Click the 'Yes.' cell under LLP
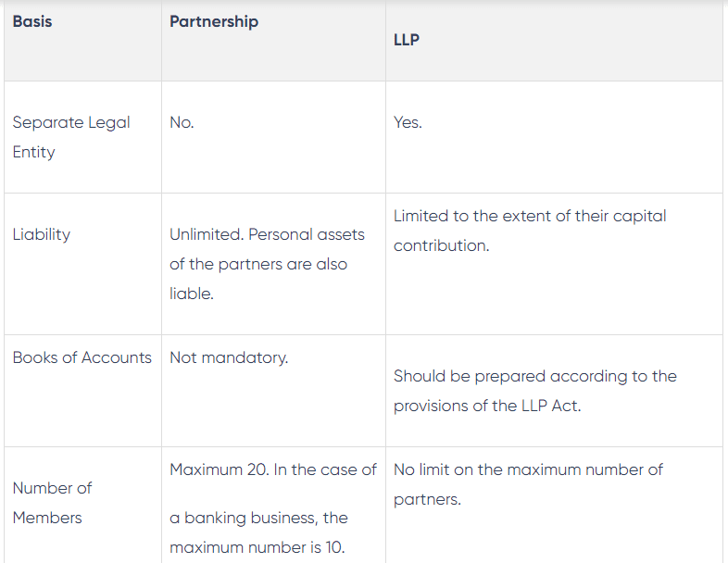728x563 pixels. (x=408, y=122)
